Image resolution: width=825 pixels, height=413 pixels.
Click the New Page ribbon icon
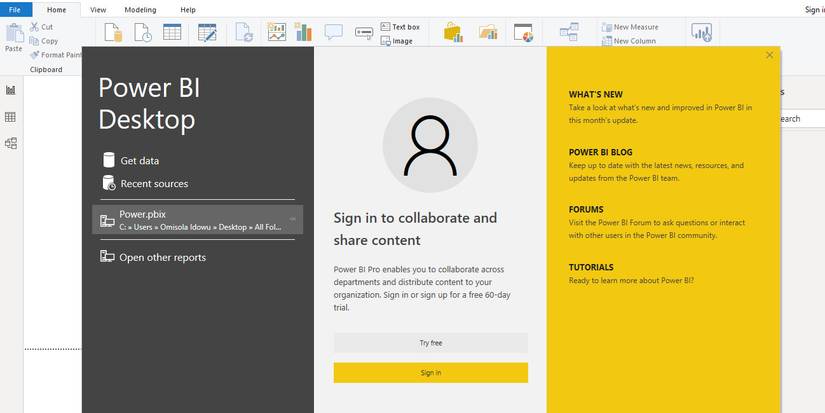coord(277,32)
